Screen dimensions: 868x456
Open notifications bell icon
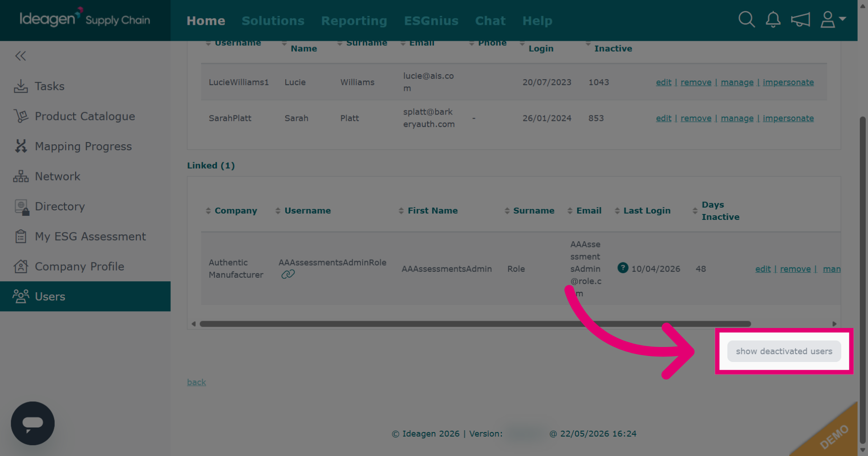[x=773, y=19]
